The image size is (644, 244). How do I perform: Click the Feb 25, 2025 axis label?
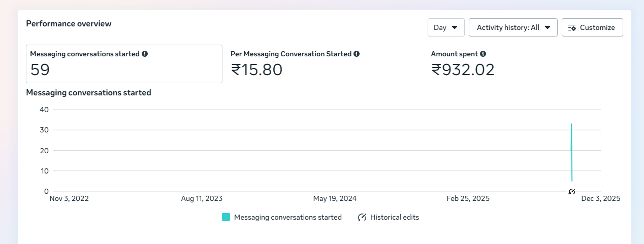(x=468, y=199)
